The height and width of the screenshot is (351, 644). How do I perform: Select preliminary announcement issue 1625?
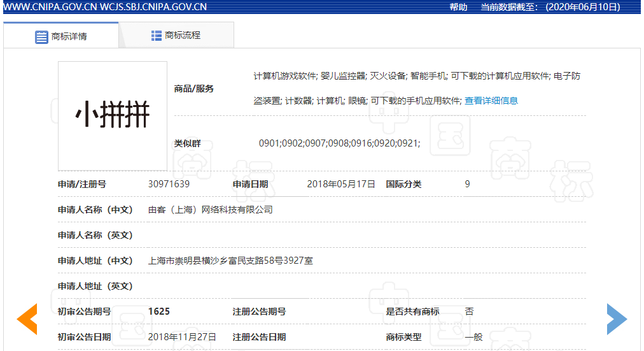159,312
